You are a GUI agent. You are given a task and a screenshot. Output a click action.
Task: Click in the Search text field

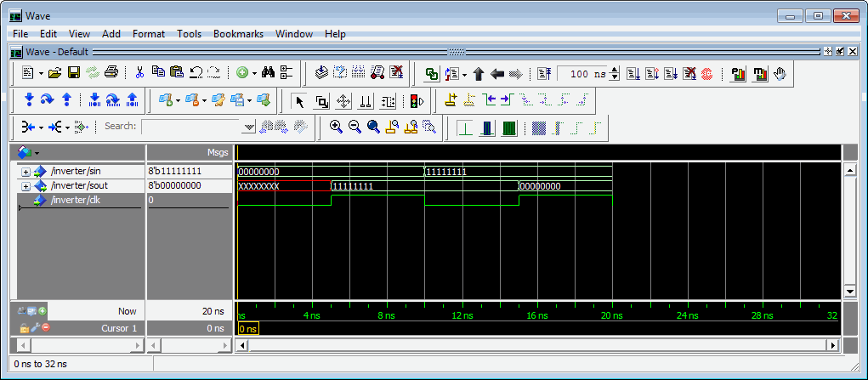pos(192,127)
